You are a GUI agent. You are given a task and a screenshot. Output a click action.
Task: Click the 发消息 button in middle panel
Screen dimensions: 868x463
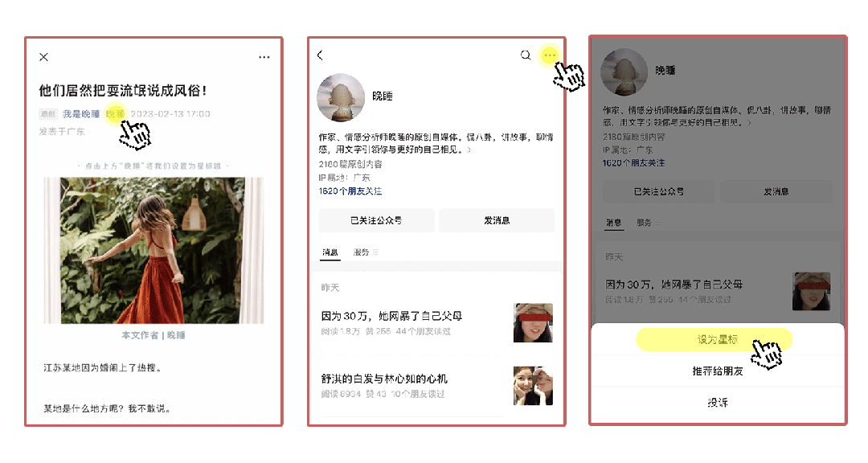tap(497, 220)
